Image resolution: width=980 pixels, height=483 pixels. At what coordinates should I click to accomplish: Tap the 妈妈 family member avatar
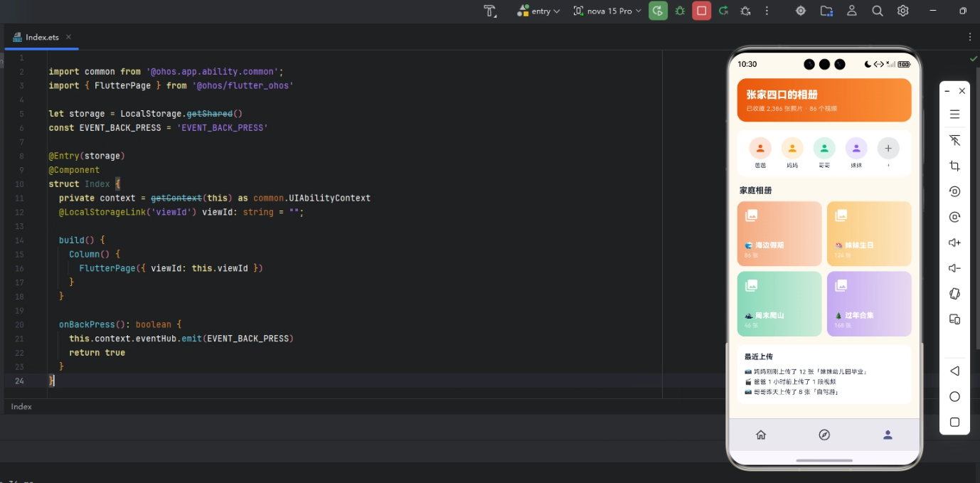792,148
